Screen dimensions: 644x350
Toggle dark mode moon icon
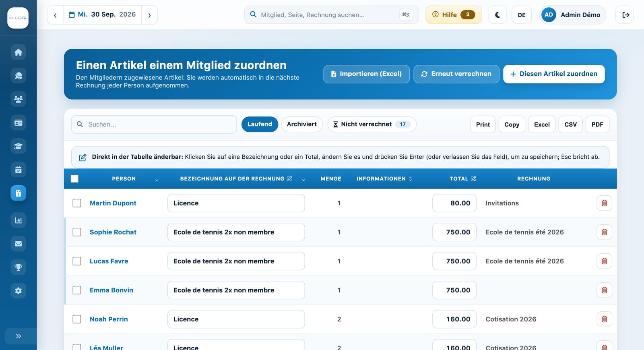tap(497, 15)
